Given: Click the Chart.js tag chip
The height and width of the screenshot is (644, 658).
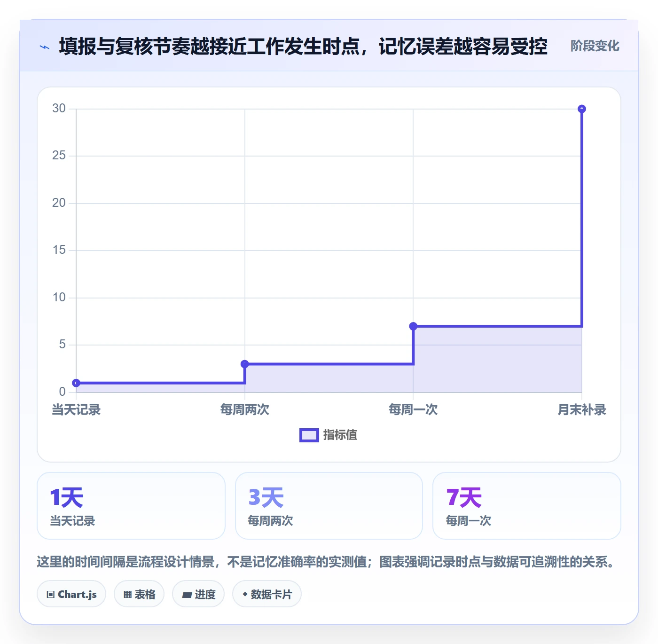Looking at the screenshot, I should coord(71,594).
